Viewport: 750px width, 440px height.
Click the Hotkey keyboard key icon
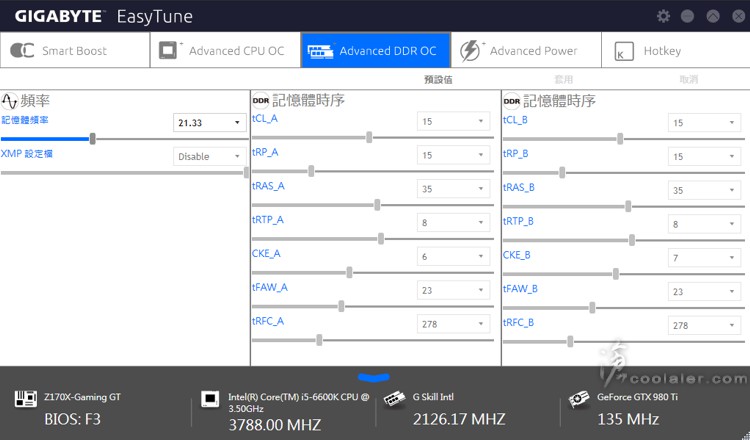coord(624,51)
